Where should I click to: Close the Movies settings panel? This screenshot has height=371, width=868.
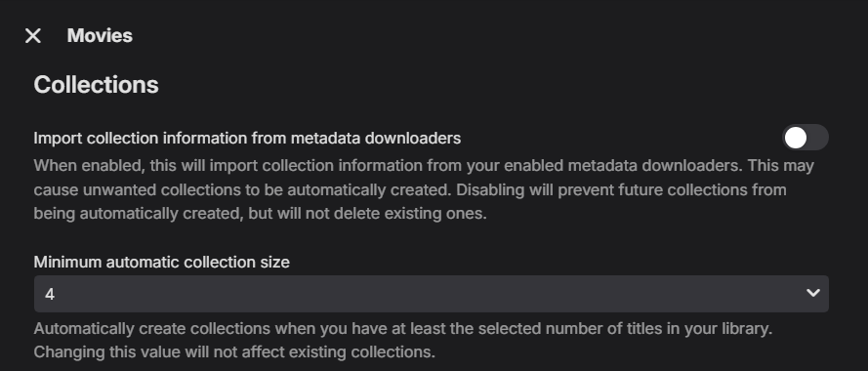[33, 36]
